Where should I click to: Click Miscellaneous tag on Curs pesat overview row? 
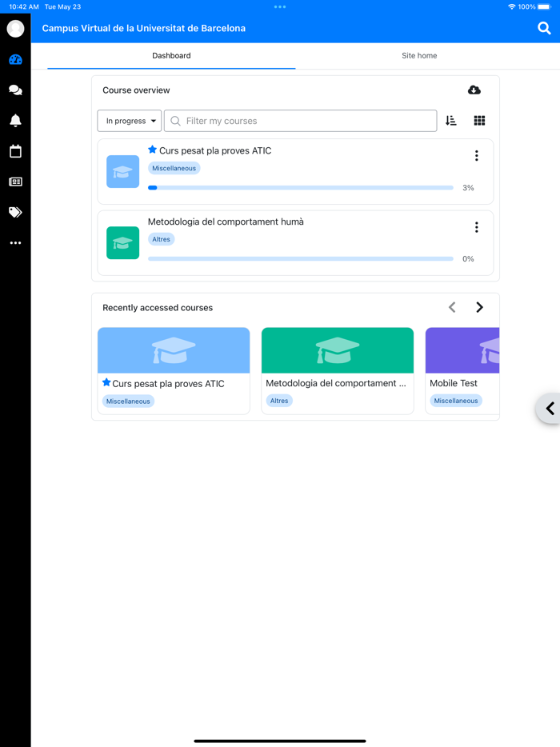point(174,168)
